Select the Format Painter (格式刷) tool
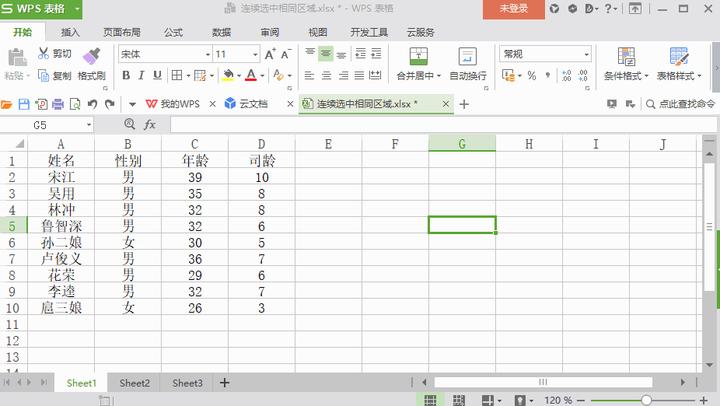 point(91,64)
